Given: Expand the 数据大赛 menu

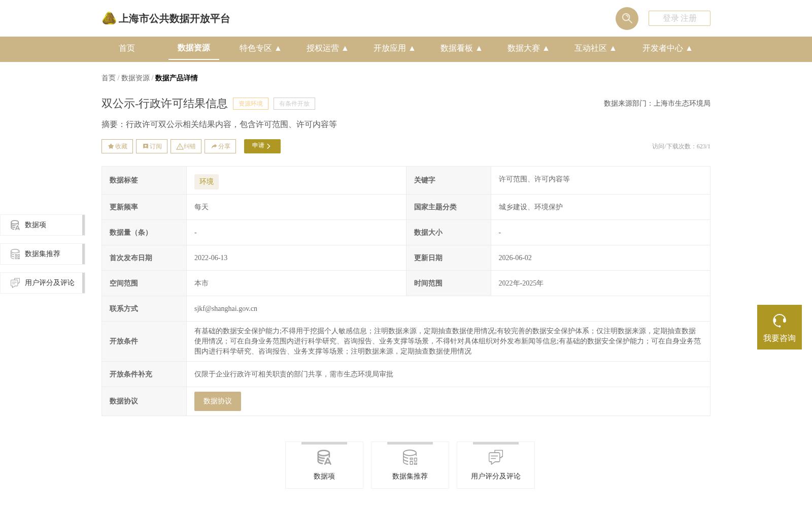Looking at the screenshot, I should tap(528, 48).
